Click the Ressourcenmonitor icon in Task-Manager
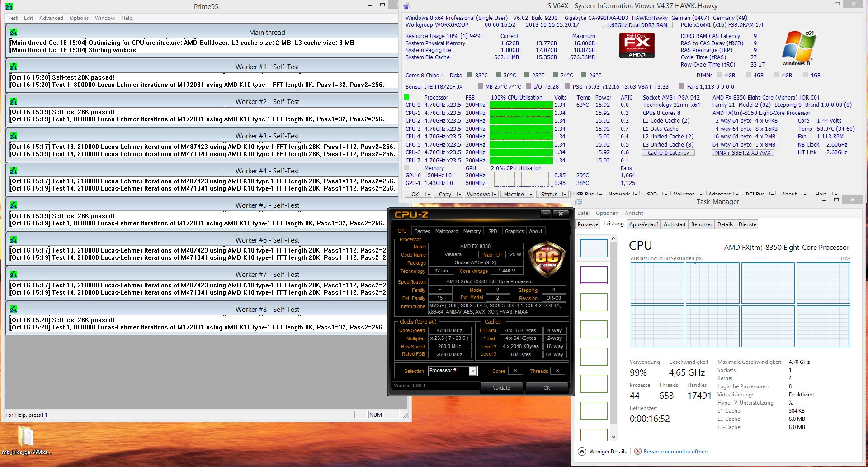868x467 pixels. pyautogui.click(x=638, y=451)
